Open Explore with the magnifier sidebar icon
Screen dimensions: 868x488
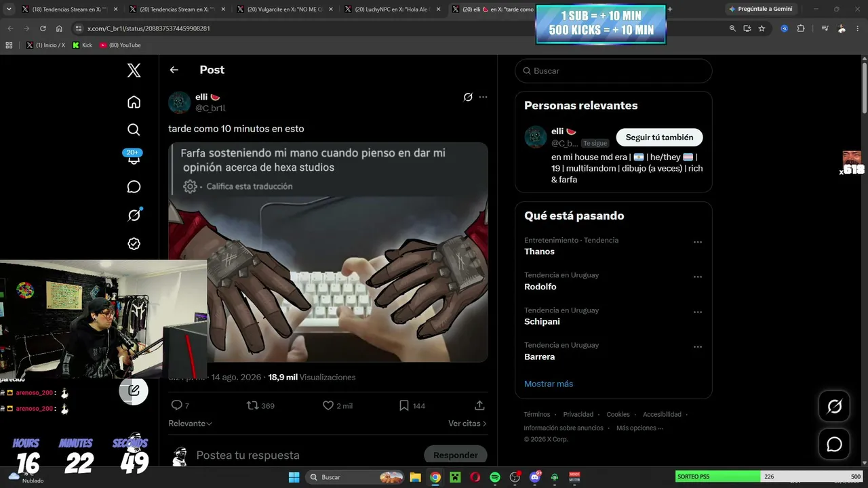pos(134,129)
